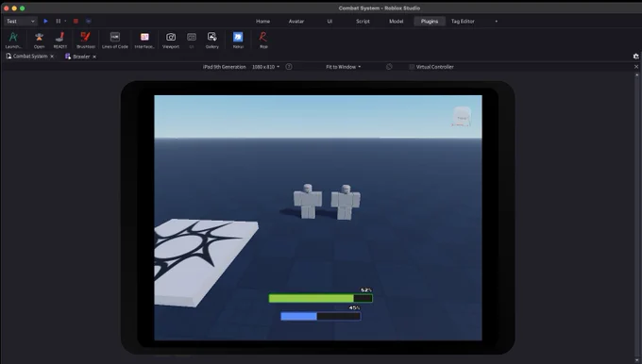
Task: Open the 1080 x 810 resolution dropdown
Action: tap(265, 67)
